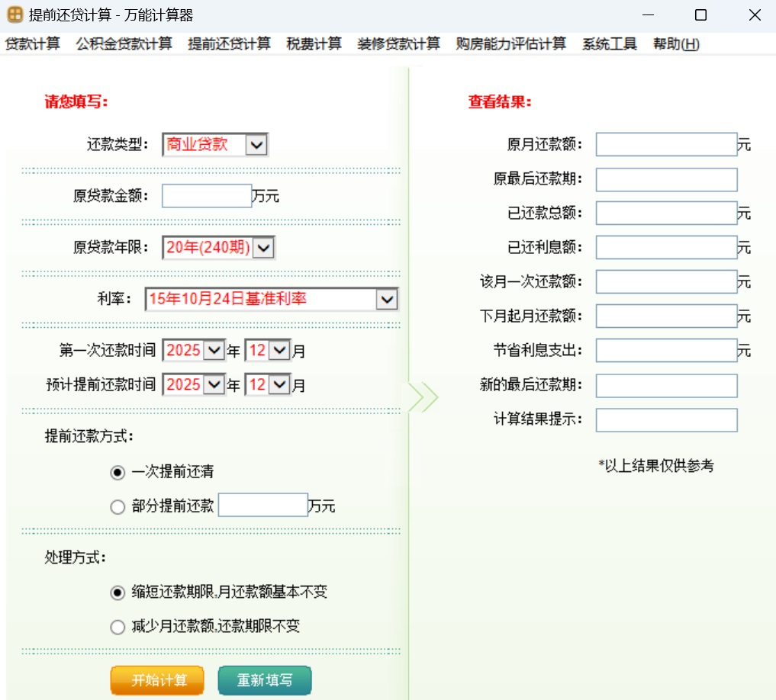Open the prepayment time year dropdown
Viewport: 776px width, 700px height.
pos(212,384)
